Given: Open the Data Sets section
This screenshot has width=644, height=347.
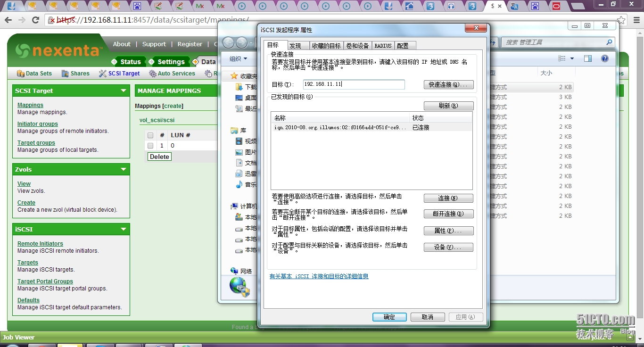Looking at the screenshot, I should [x=34, y=74].
